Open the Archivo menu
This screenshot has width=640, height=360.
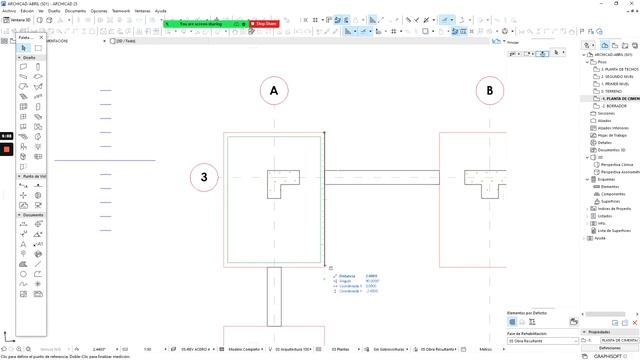click(x=9, y=11)
